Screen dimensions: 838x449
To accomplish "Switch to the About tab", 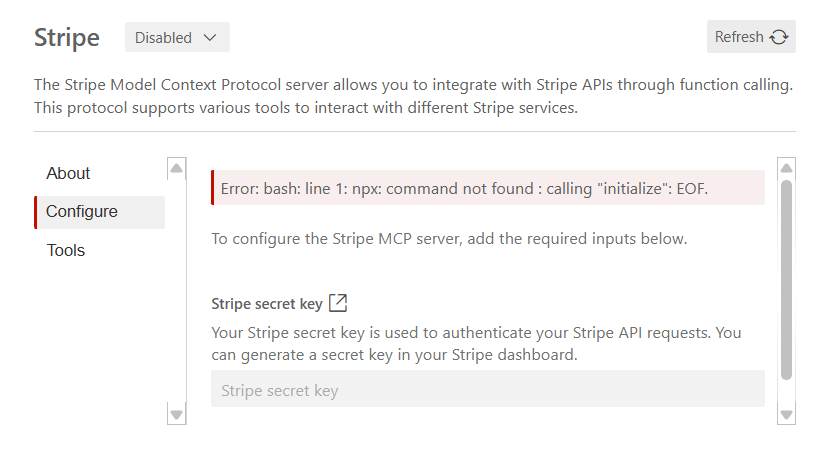I will (x=68, y=173).
